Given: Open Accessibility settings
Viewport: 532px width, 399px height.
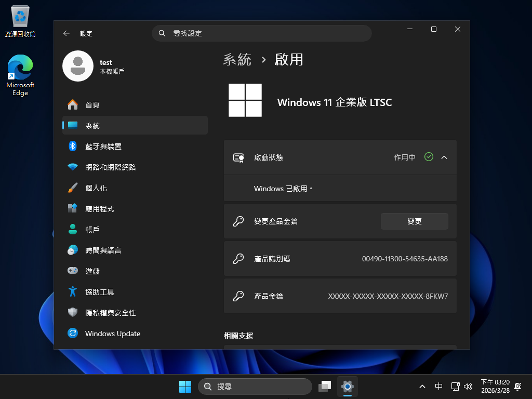Looking at the screenshot, I should [100, 292].
